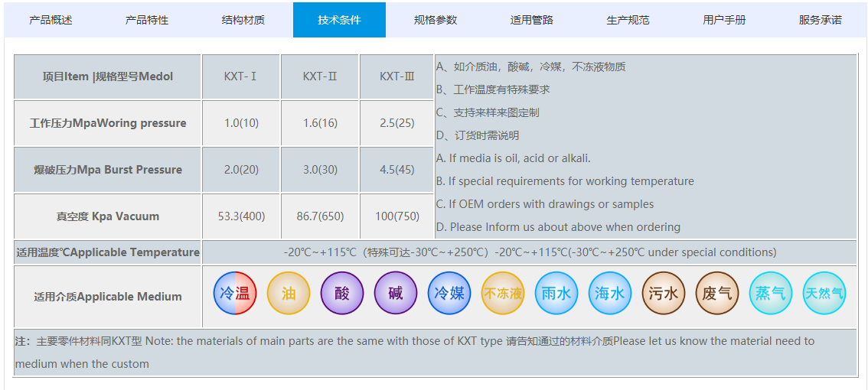Click the 天然气 natural gas icon
The image size is (868, 390).
[x=824, y=293]
